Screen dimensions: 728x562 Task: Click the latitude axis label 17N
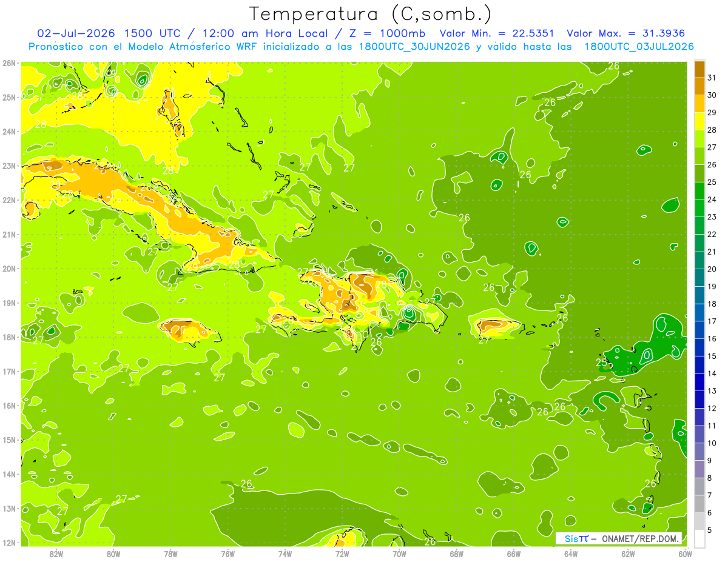(x=9, y=371)
